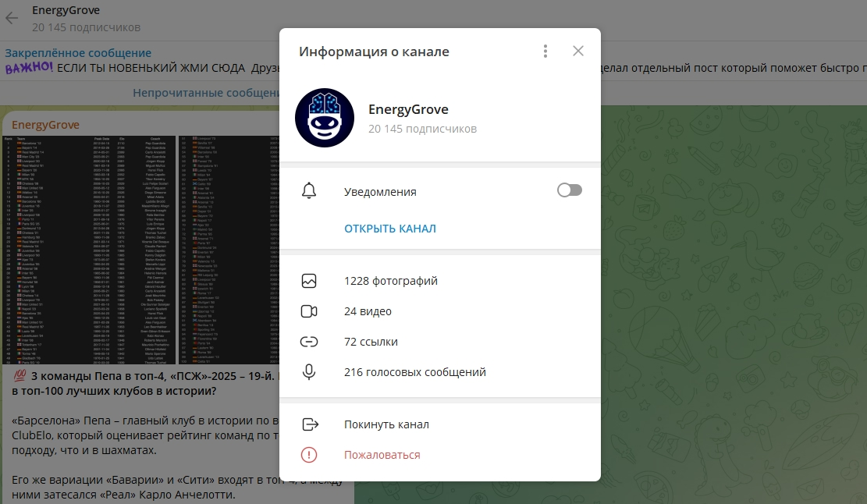Image resolution: width=867 pixels, height=504 pixels.
Task: Open voice messages via the microphone icon
Action: [x=310, y=372]
